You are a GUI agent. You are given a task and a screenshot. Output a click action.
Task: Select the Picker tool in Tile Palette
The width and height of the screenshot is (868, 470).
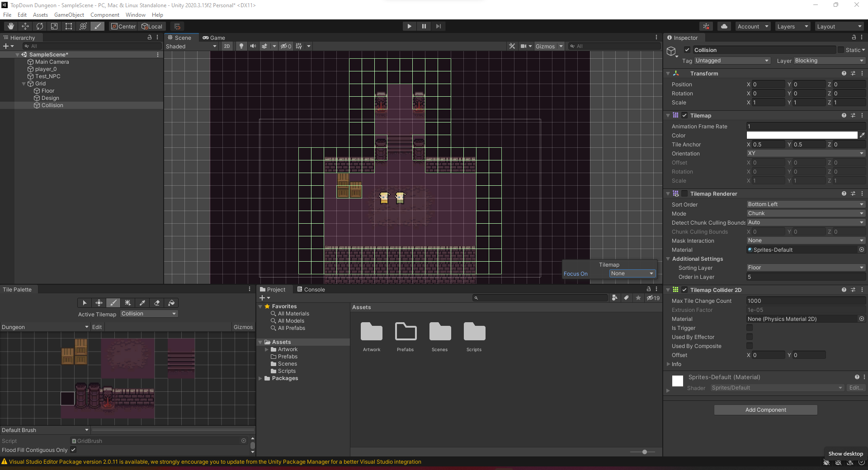(x=142, y=303)
